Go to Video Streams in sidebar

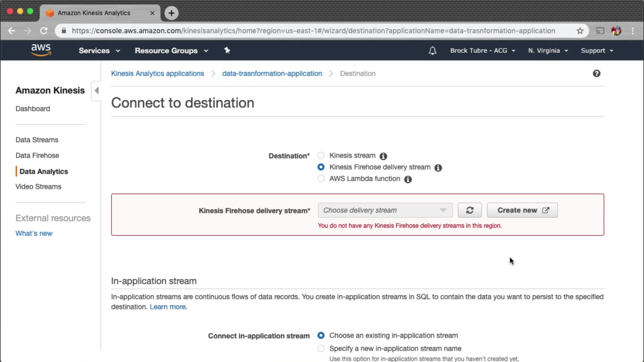(x=38, y=187)
